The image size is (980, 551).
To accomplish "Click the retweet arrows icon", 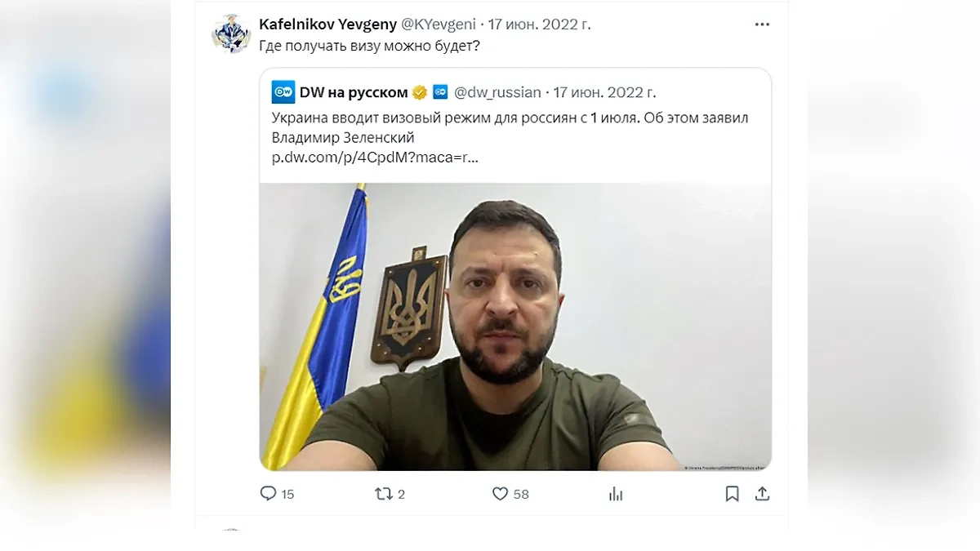I will coord(382,494).
